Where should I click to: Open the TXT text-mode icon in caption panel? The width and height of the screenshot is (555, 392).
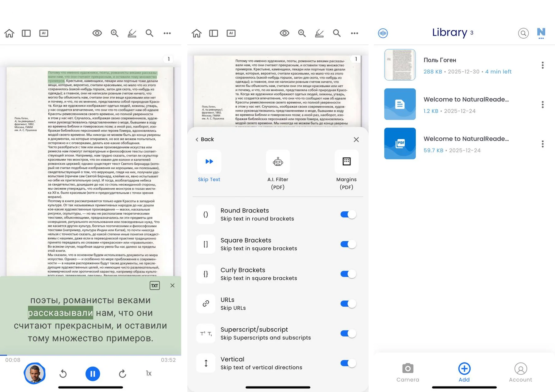(x=155, y=285)
